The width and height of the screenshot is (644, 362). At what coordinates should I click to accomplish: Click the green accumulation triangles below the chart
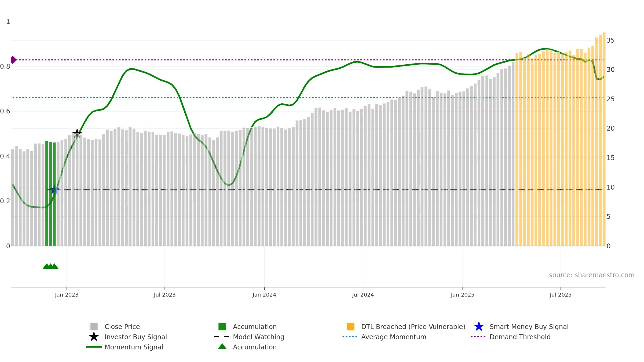pos(50,266)
